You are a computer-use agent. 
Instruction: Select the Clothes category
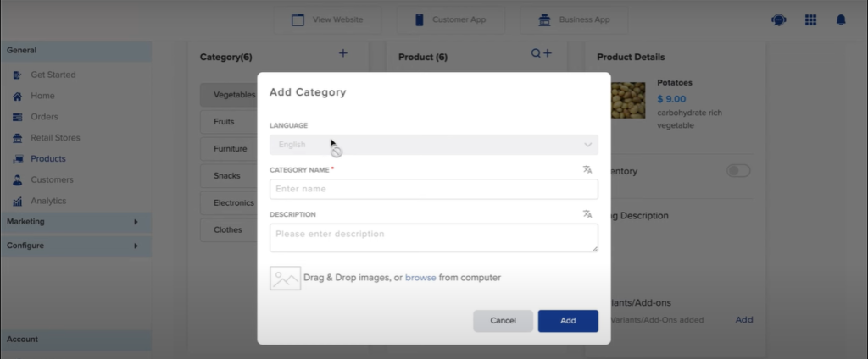(229, 230)
